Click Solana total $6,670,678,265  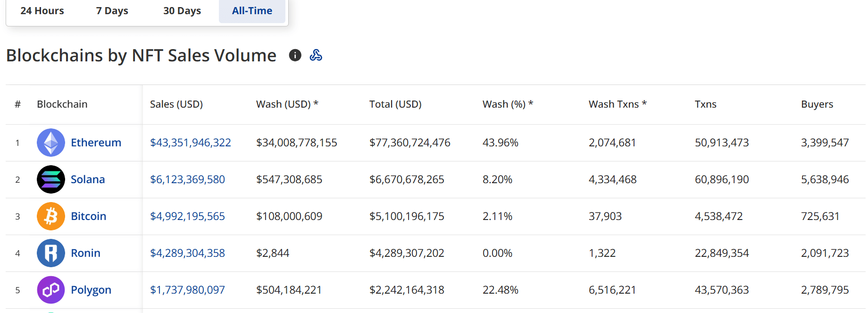(x=407, y=179)
